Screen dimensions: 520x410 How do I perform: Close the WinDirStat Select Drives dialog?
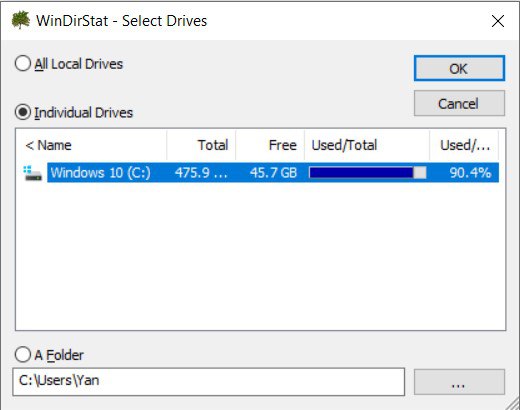coord(498,21)
